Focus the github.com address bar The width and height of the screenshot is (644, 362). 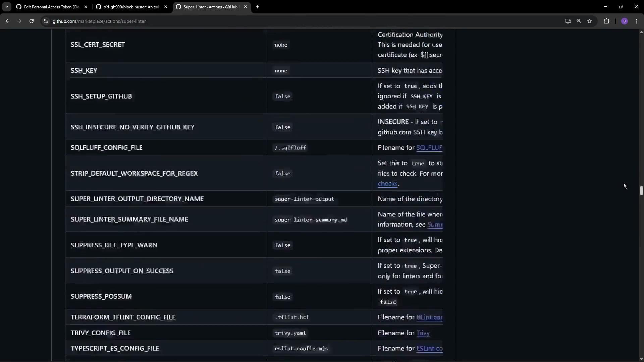click(x=302, y=21)
